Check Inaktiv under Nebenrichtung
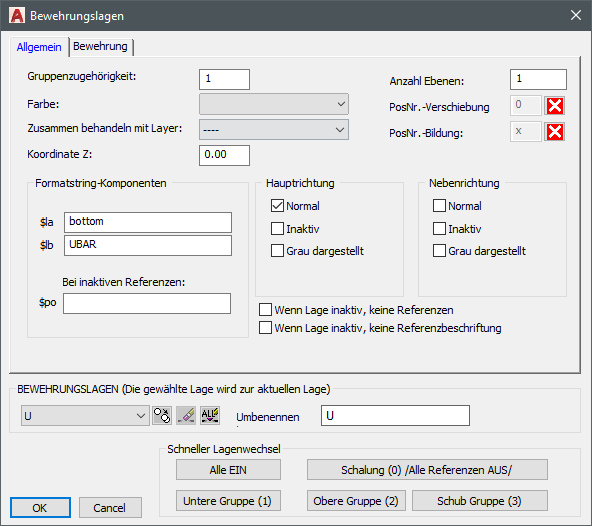Image resolution: width=592 pixels, height=526 pixels. 439,228
